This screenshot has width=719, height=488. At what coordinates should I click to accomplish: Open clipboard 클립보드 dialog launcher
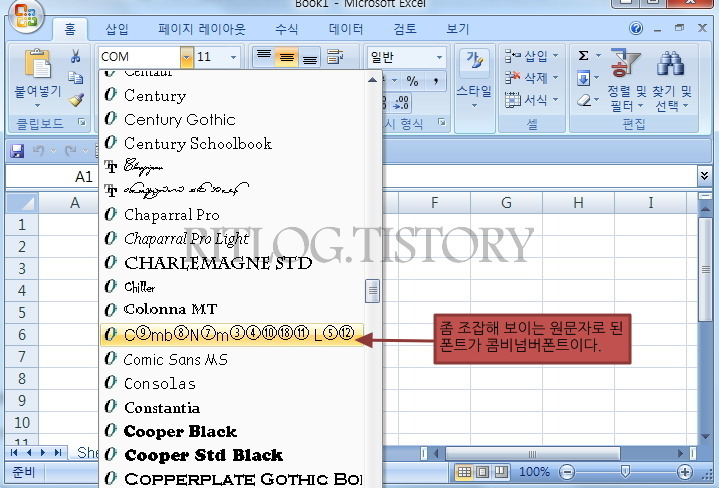pyautogui.click(x=82, y=122)
